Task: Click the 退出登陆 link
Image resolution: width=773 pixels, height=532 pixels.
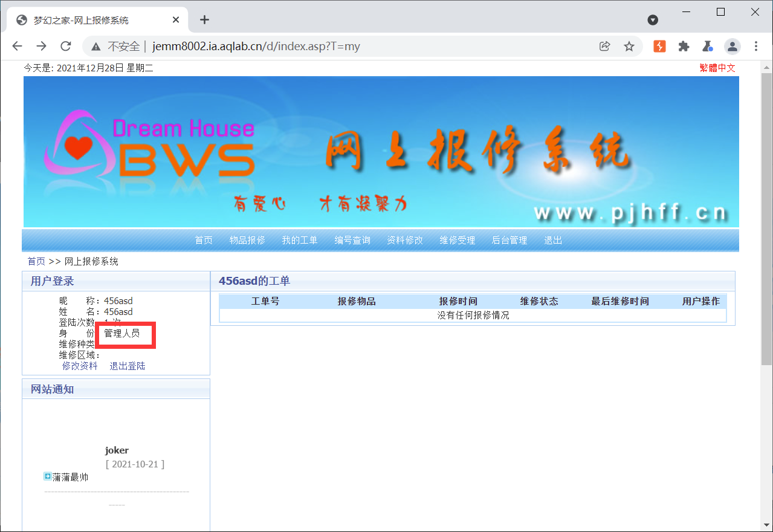Action: pos(128,366)
